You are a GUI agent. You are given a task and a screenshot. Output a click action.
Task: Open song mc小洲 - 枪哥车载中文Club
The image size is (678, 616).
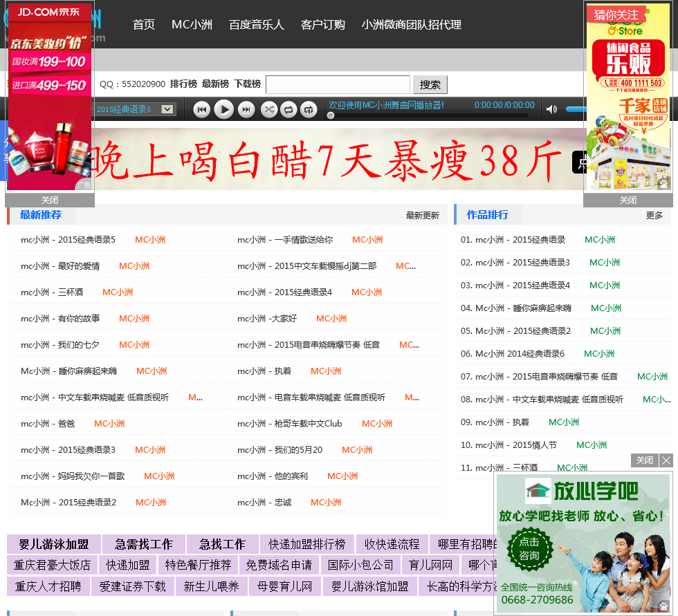point(290,424)
